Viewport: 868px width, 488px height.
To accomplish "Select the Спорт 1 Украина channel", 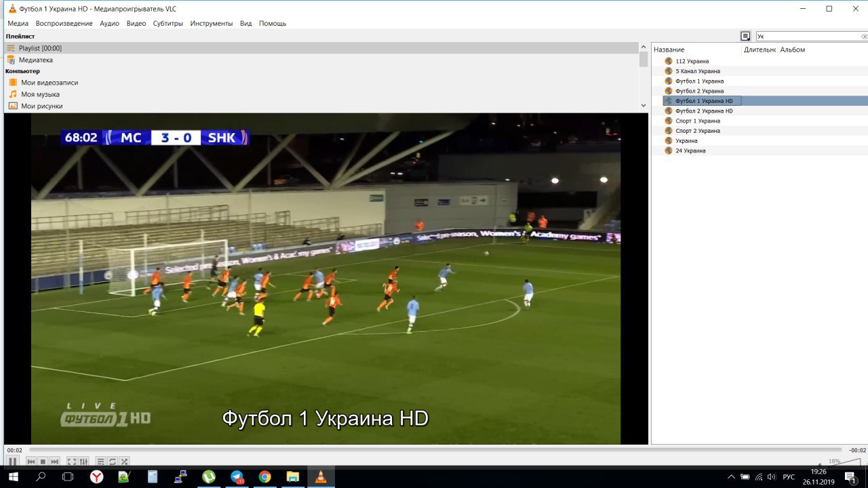I will pos(698,121).
